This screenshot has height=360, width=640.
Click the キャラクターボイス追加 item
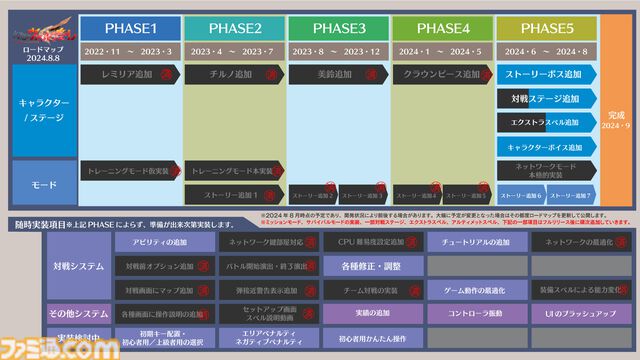tap(547, 147)
